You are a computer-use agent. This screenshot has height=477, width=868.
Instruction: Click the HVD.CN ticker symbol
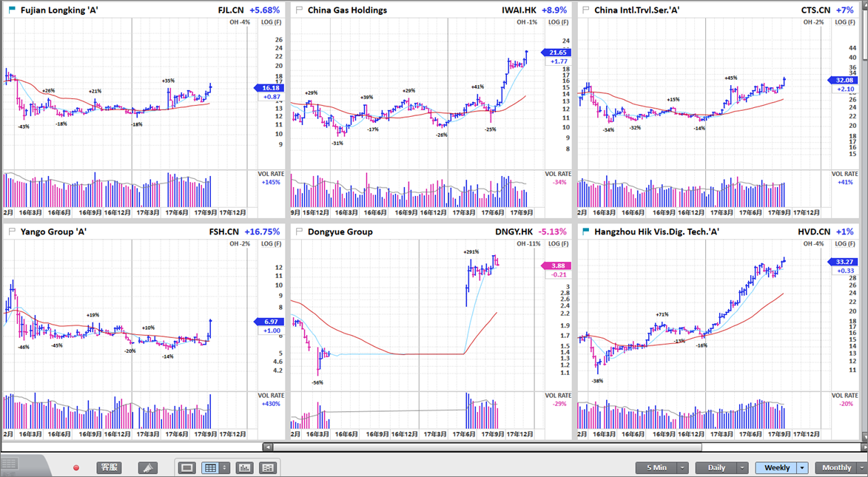(814, 231)
